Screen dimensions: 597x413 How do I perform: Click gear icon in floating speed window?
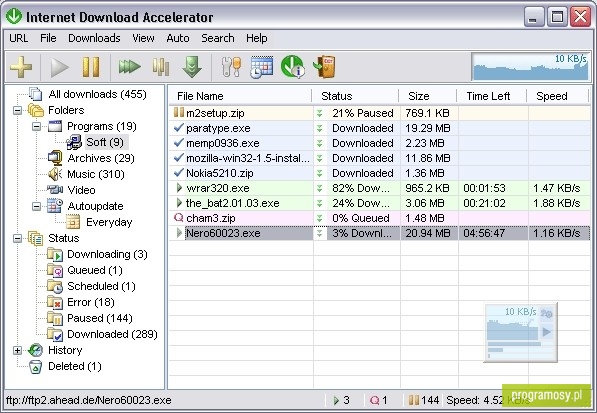(x=546, y=314)
